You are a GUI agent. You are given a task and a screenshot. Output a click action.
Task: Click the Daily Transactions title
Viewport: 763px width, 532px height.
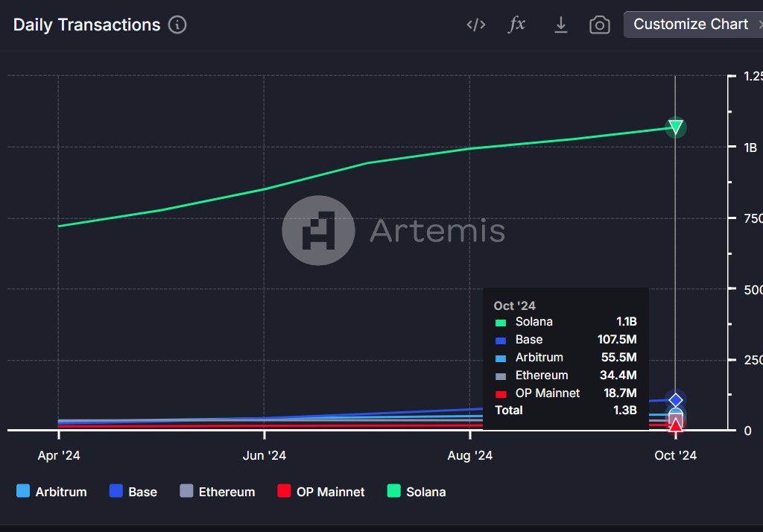[86, 25]
